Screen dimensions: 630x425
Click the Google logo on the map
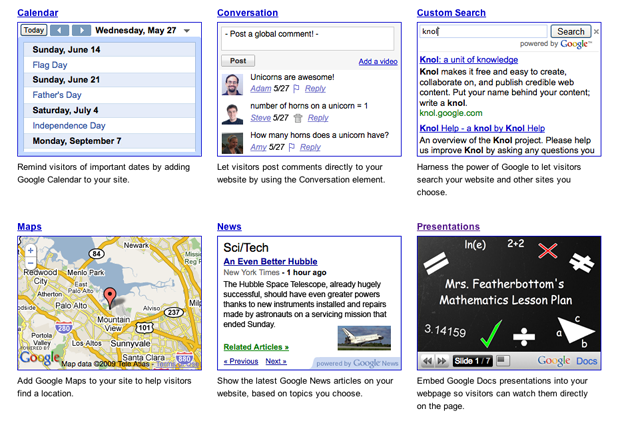coord(39,357)
